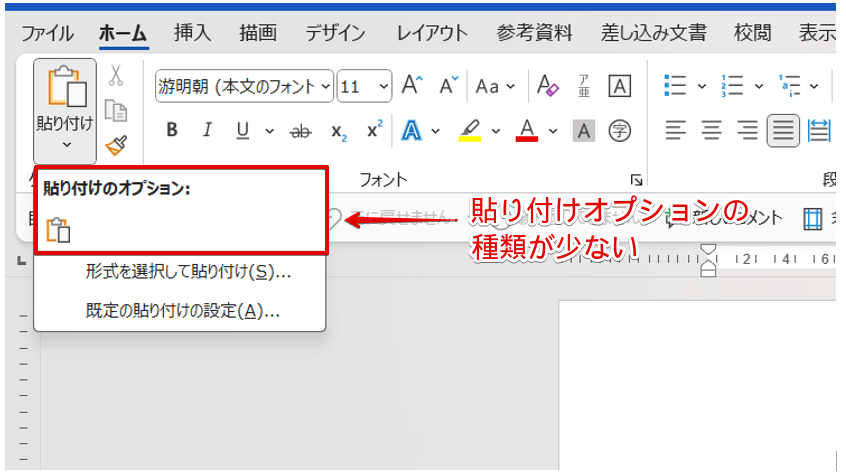Switch to the レイアウト tab

click(x=432, y=33)
